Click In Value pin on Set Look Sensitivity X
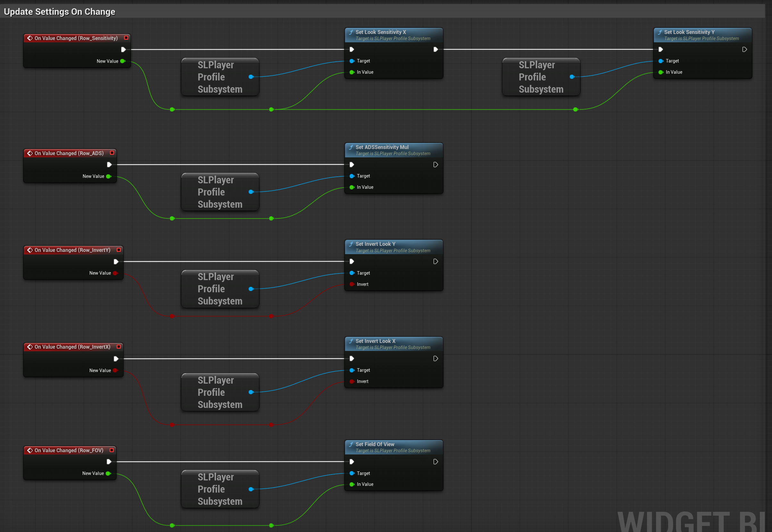Screen dimensions: 772x532 point(352,72)
